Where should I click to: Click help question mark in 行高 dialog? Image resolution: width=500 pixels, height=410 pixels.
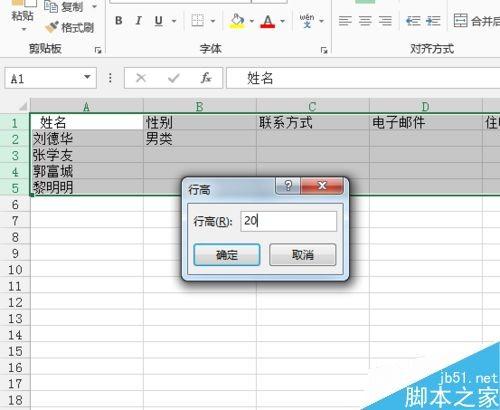[288, 185]
